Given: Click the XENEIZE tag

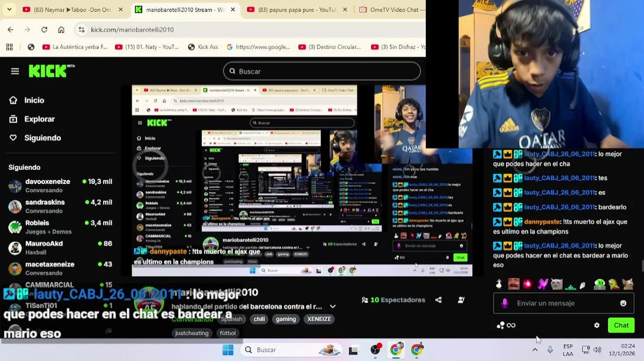Looking at the screenshot, I should [319, 319].
